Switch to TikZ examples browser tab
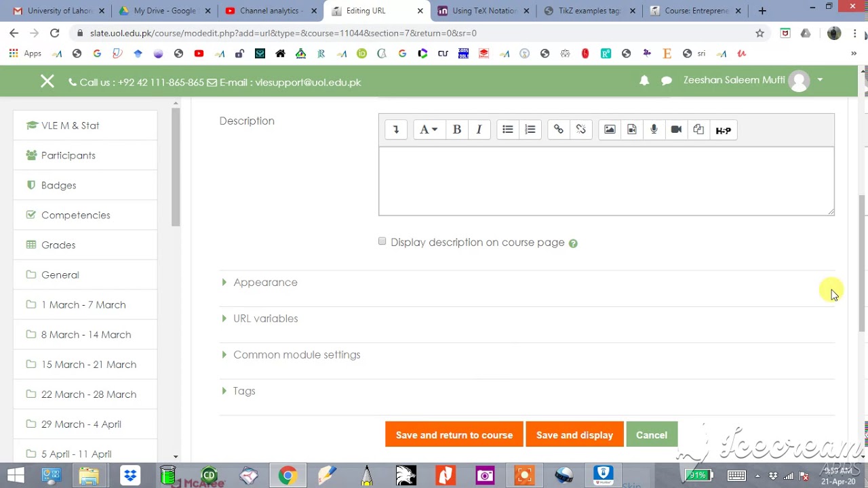868x488 pixels. point(589,11)
